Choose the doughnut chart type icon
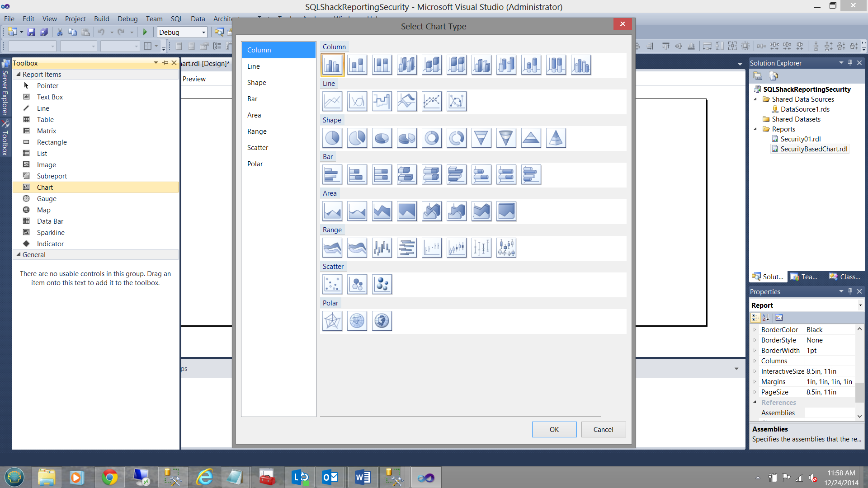This screenshot has height=488, width=868. (x=432, y=138)
